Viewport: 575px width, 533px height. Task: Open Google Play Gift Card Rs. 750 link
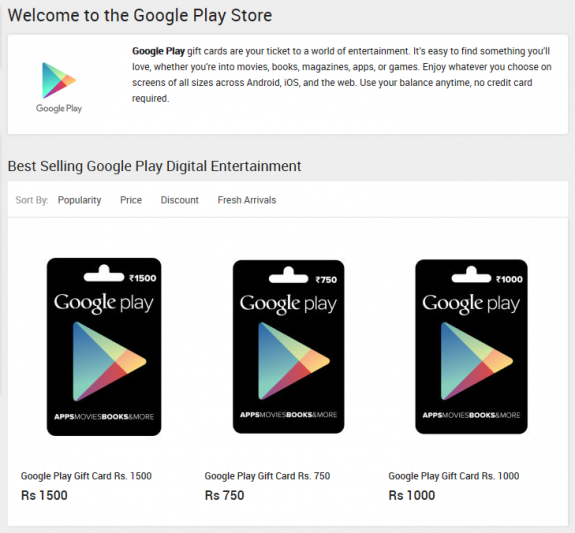coord(267,476)
